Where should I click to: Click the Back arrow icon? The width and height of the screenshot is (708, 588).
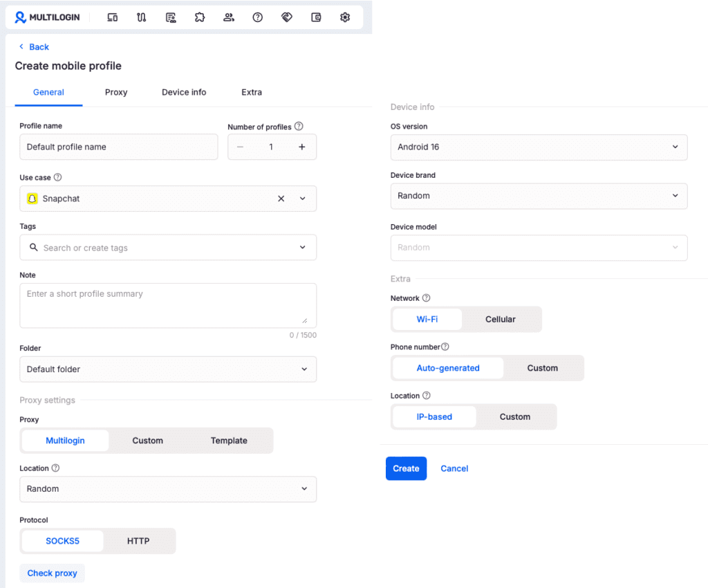[x=21, y=46]
